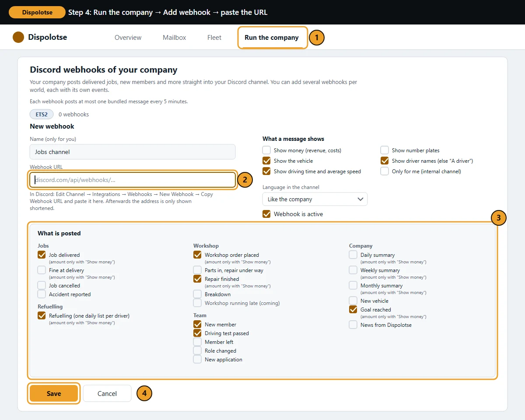The image size is (525, 420).
Task: Enable Fine at delivery event
Action: tap(42, 270)
